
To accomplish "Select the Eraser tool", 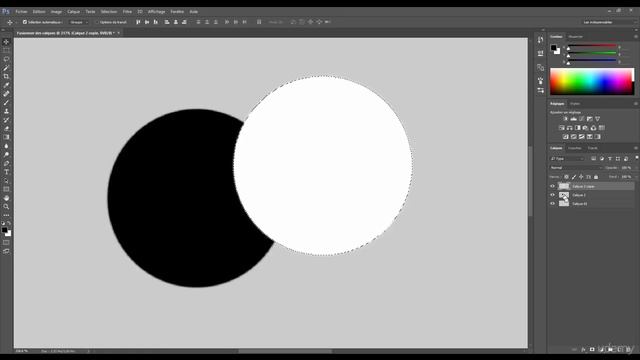I will point(6,129).
